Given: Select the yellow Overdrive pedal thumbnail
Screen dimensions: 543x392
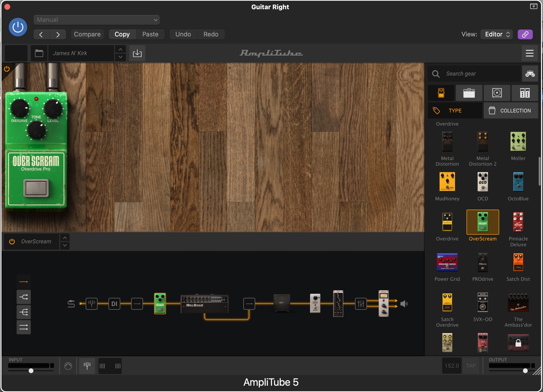Looking at the screenshot, I should [x=447, y=222].
